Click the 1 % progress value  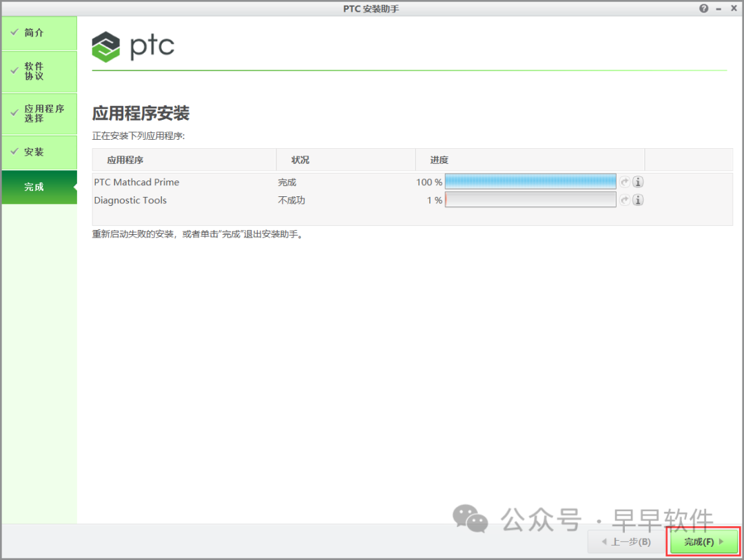click(435, 200)
